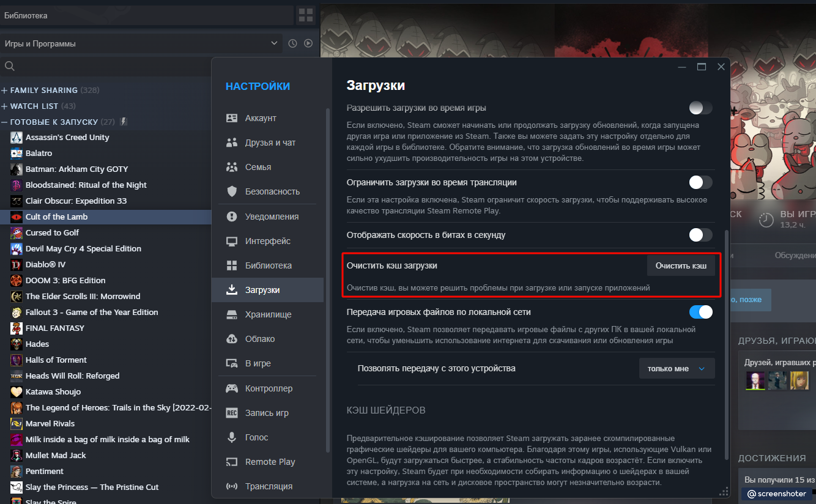Viewport: 816px width, 504px height.
Task: Open the В игре settings tab
Action: (x=267, y=363)
